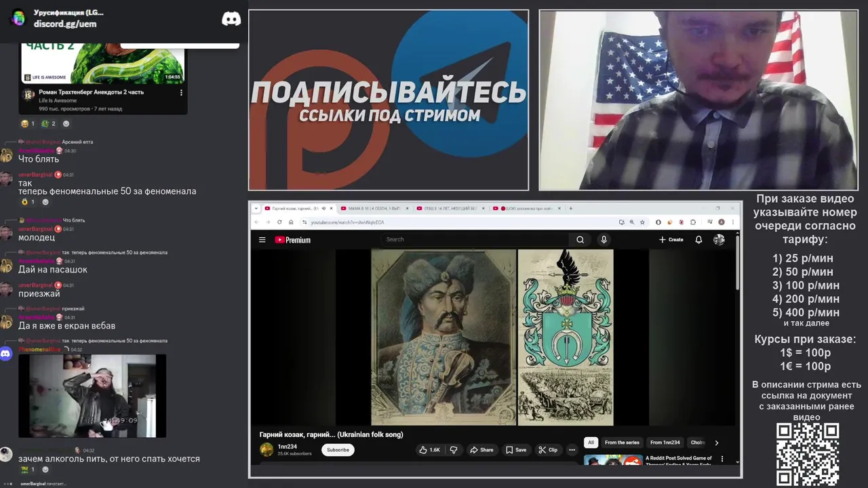Go back in the Chrome browser
The image size is (868, 488).
256,222
